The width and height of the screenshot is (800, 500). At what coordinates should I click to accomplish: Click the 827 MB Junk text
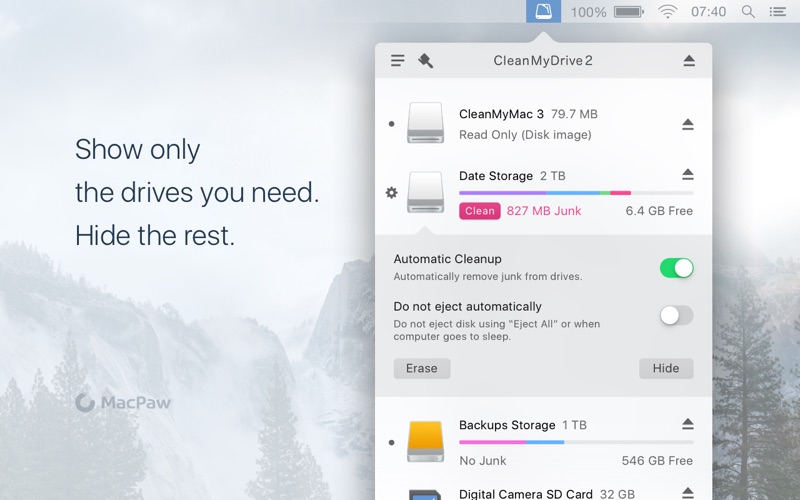(544, 211)
